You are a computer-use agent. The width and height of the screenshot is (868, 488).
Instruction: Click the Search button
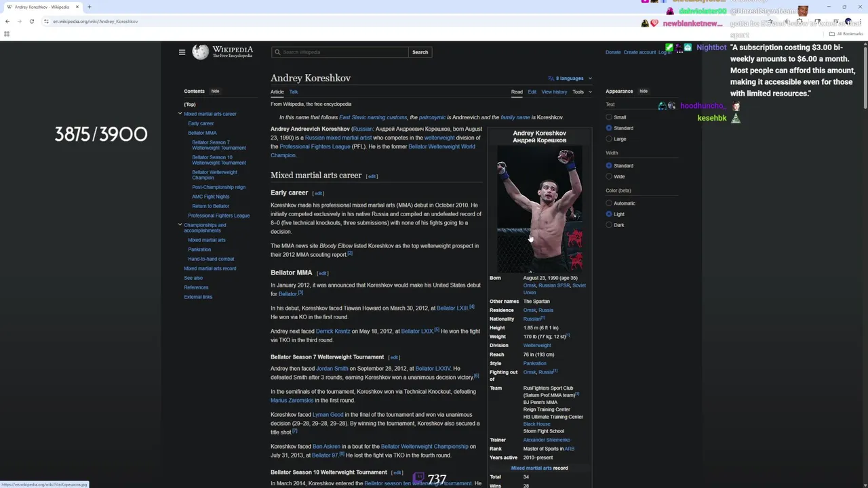420,52
